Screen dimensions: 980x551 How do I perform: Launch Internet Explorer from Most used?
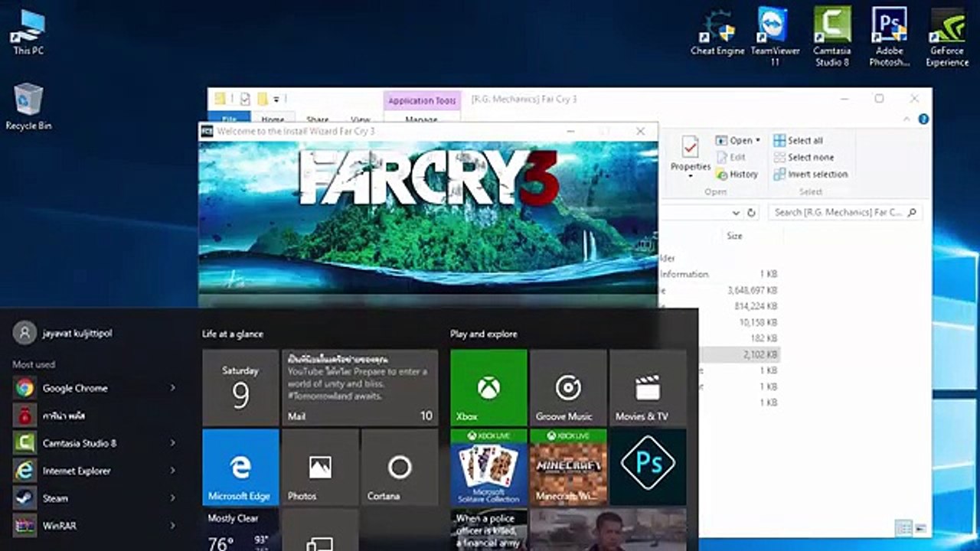coord(95,471)
